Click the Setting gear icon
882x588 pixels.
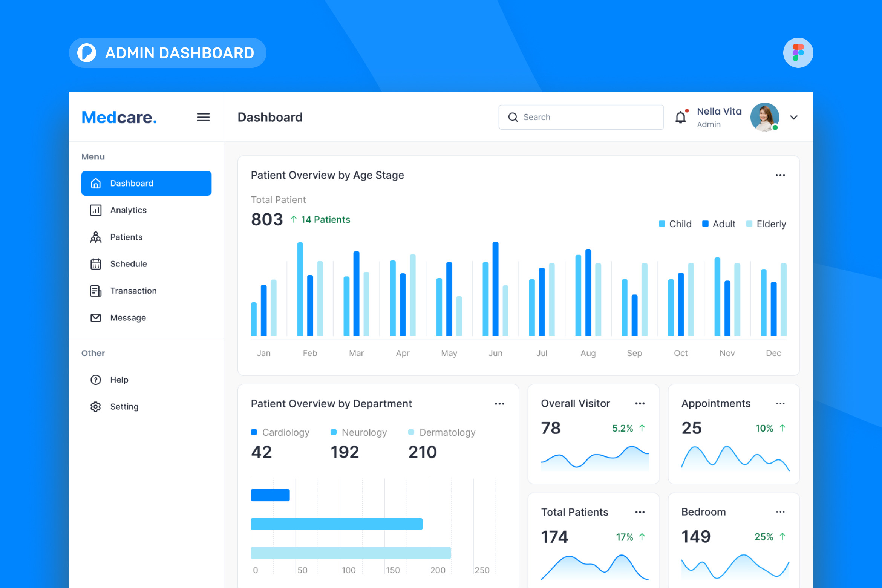(x=96, y=407)
